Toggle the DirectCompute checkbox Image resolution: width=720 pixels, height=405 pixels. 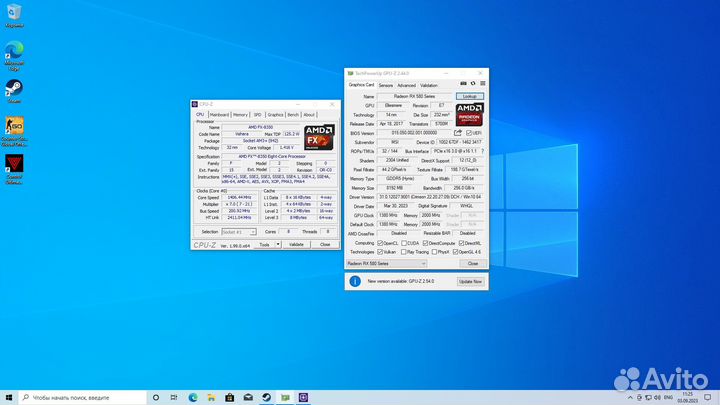pyautogui.click(x=425, y=243)
